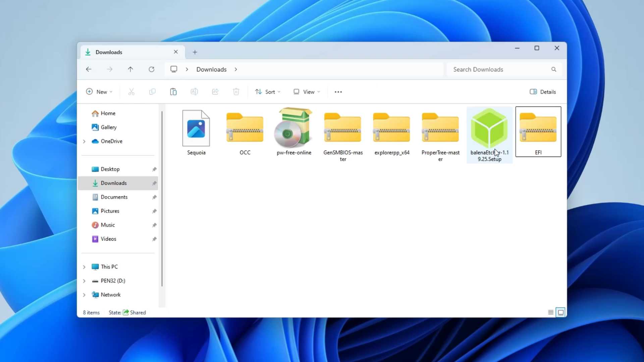Open the Sort dropdown menu
This screenshot has width=644, height=362.
pyautogui.click(x=267, y=92)
